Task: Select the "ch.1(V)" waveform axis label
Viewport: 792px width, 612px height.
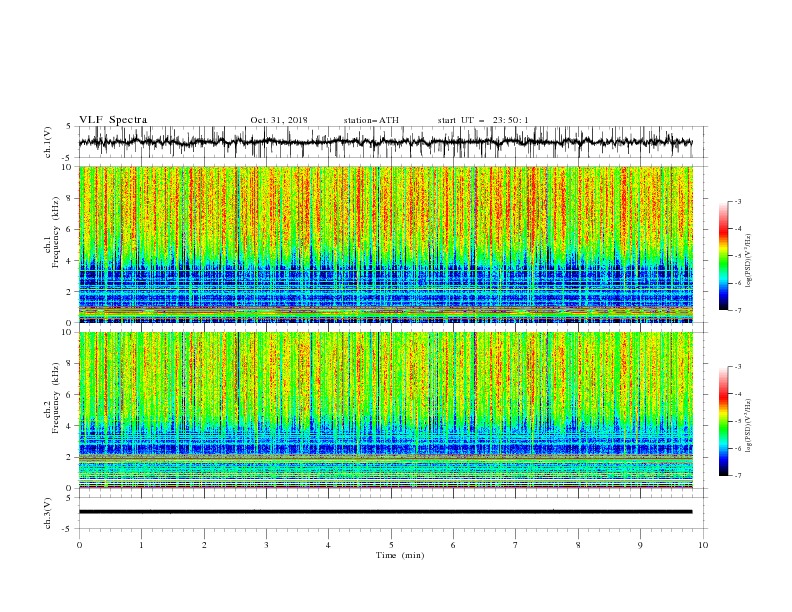Action: [48, 142]
